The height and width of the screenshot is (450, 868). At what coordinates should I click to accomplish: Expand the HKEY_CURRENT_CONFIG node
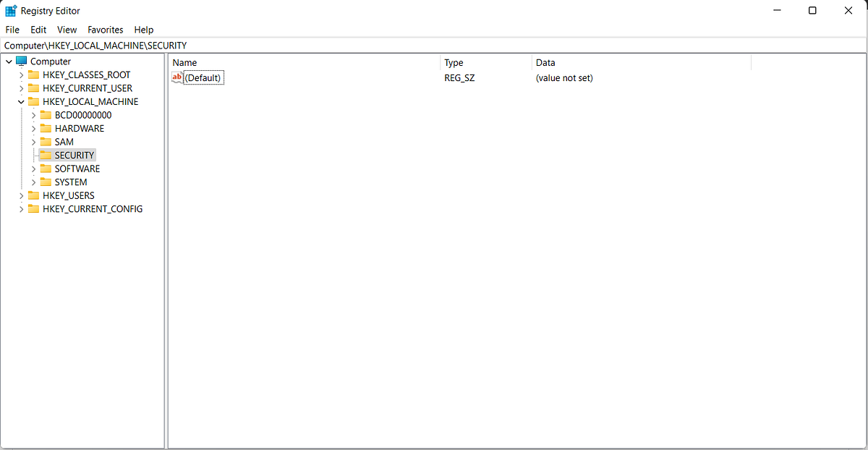pyautogui.click(x=22, y=208)
